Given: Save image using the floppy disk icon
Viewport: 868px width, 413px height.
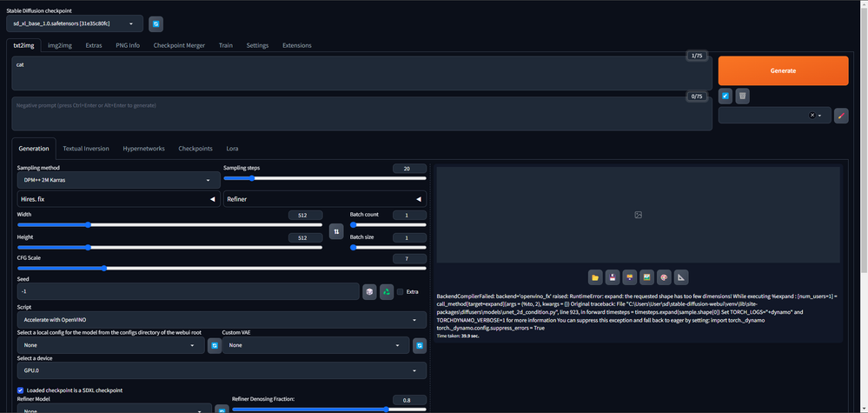Looking at the screenshot, I should coord(613,277).
